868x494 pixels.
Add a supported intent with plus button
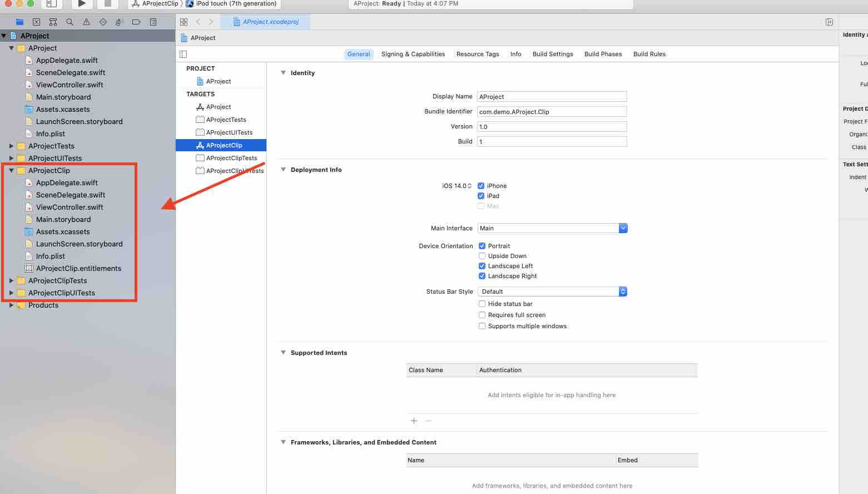click(x=414, y=421)
